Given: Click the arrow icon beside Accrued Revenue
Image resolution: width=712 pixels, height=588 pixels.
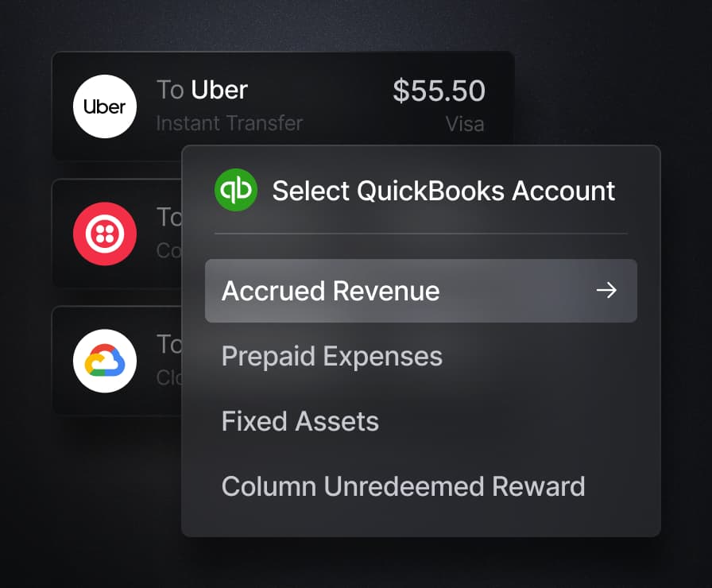Looking at the screenshot, I should tap(606, 290).
